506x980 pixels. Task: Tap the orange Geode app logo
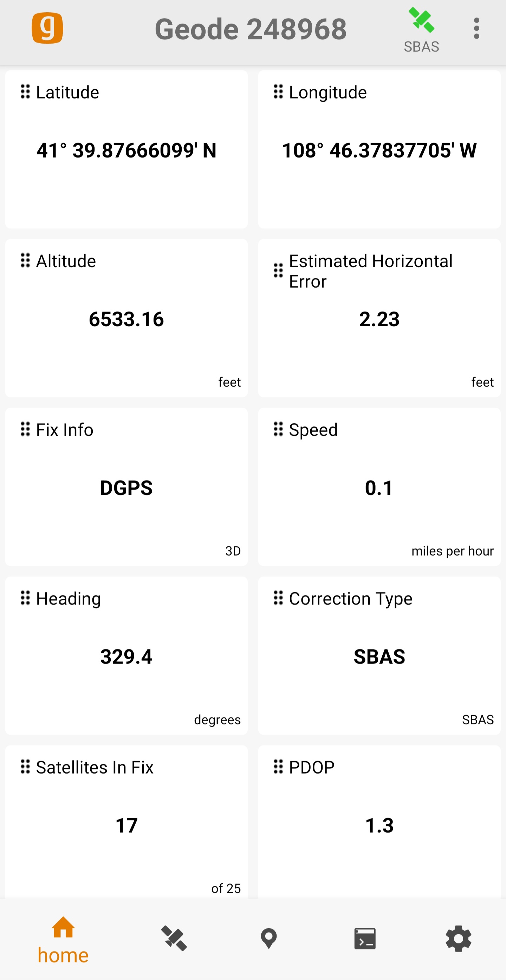(47, 28)
